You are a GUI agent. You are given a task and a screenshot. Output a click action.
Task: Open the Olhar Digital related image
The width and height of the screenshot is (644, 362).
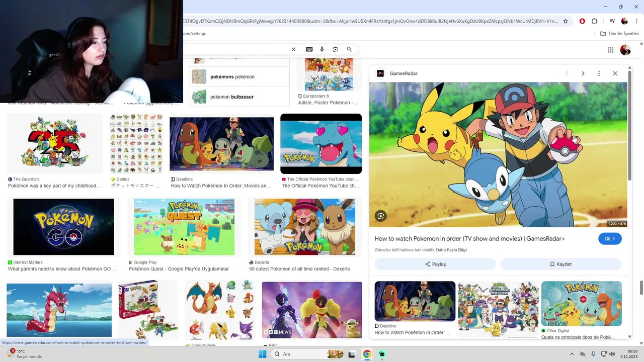pyautogui.click(x=582, y=304)
